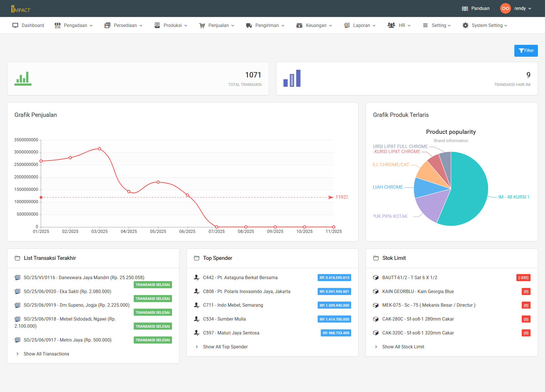This screenshot has width=545, height=392.
Task: Click the orange rendy user avatar
Action: coord(505,9)
